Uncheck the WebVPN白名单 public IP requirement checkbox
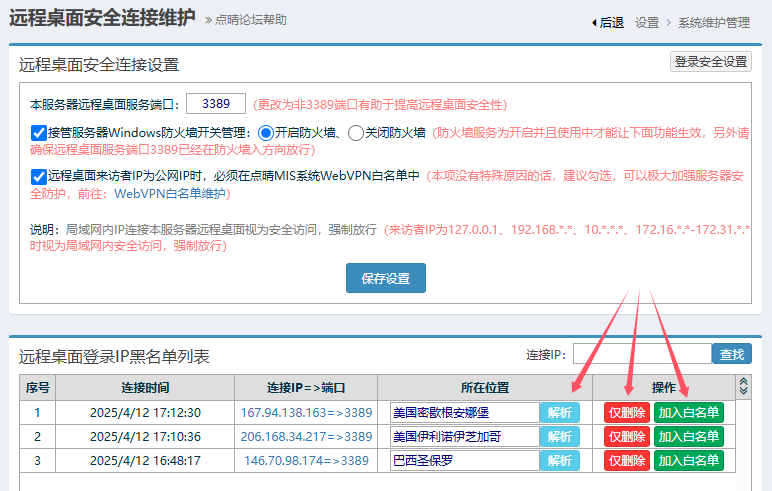This screenshot has height=491, width=772. point(39,176)
